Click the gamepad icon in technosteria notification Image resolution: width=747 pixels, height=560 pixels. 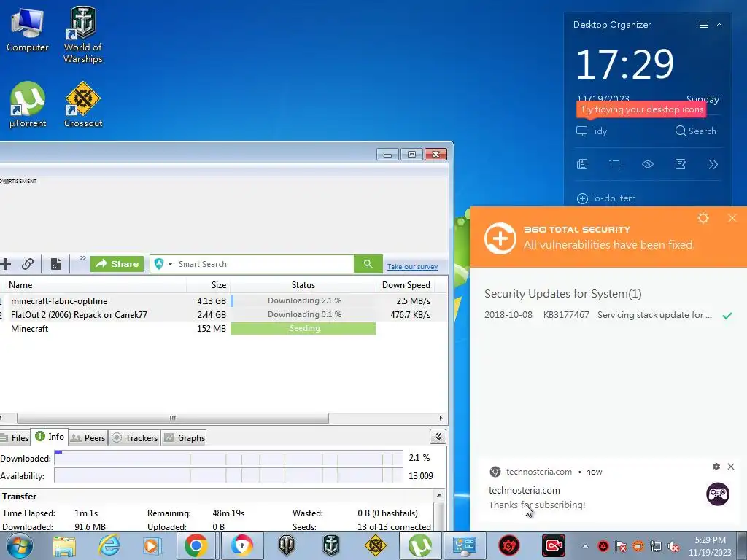click(718, 494)
